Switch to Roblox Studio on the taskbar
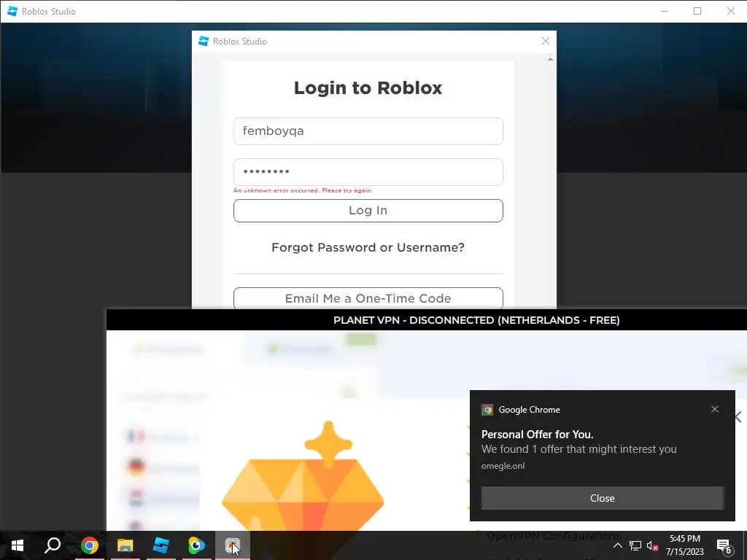The width and height of the screenshot is (747, 560). tap(161, 545)
